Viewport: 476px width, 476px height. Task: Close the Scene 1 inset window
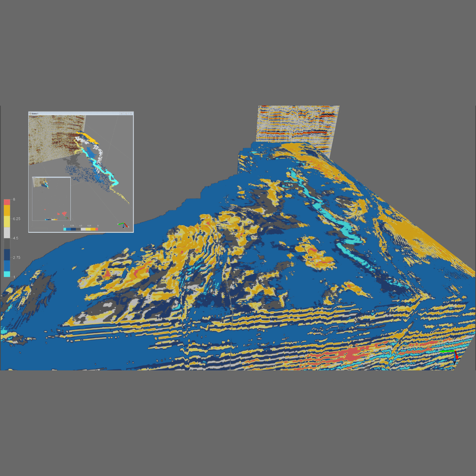[131, 114]
